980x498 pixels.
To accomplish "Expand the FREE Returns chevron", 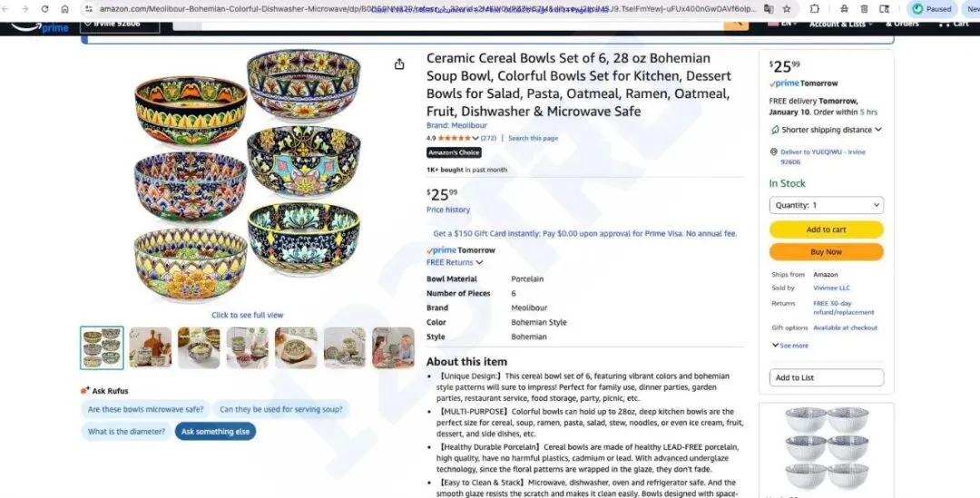I will coord(479,262).
